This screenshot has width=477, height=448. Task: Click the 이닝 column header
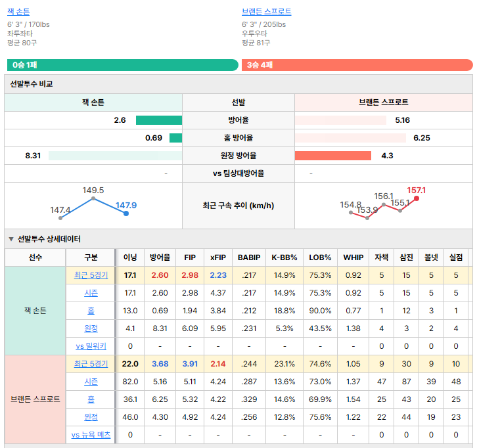tap(130, 258)
